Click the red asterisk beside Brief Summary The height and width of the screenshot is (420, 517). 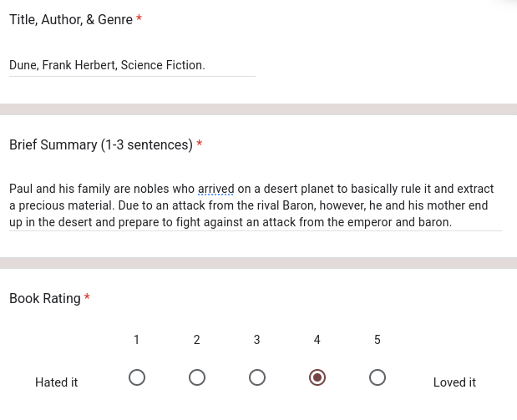tap(199, 144)
